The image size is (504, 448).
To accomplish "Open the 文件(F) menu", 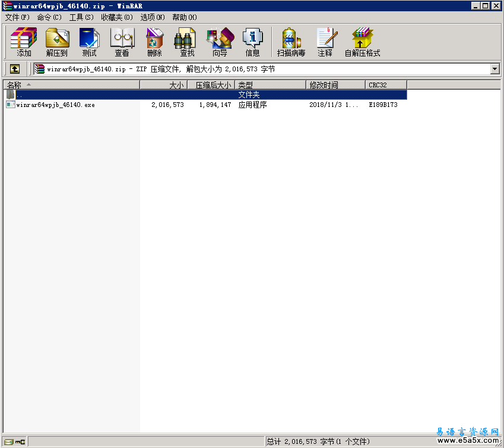I will tap(17, 17).
